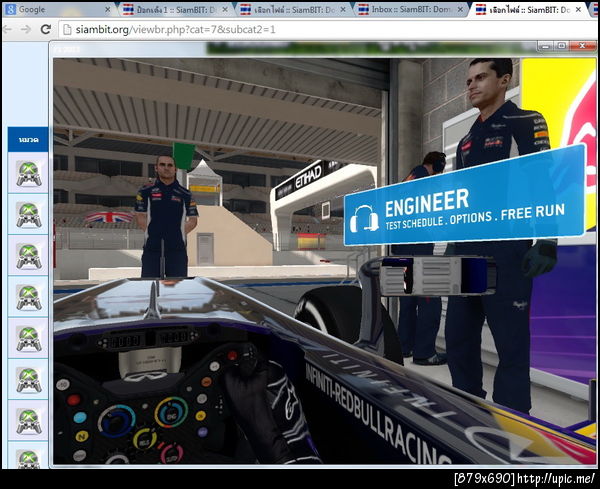Focus the siambit.org address bar

pos(329,29)
